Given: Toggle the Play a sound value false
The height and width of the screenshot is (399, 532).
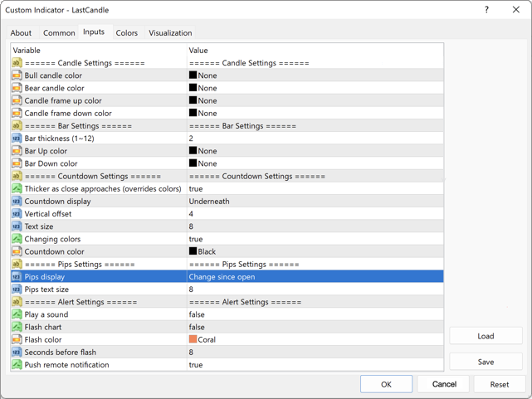Looking at the screenshot, I should tap(197, 315).
